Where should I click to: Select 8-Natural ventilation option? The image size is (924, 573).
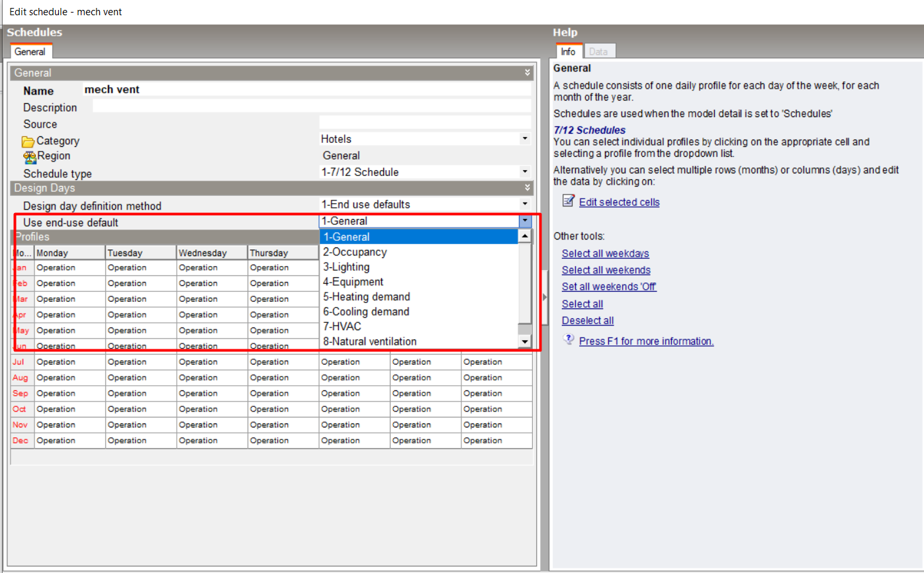(419, 341)
